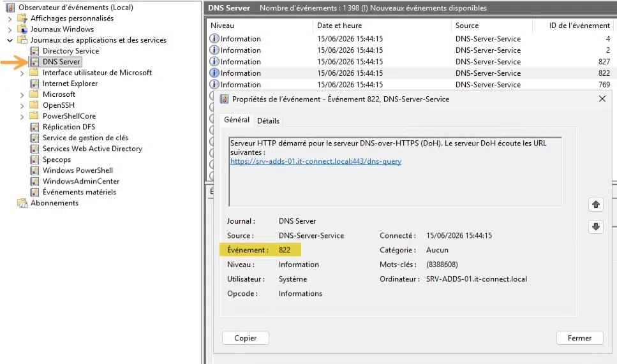This screenshot has width=617, height=364.
Task: Click the Specops log icon
Action: point(34,159)
